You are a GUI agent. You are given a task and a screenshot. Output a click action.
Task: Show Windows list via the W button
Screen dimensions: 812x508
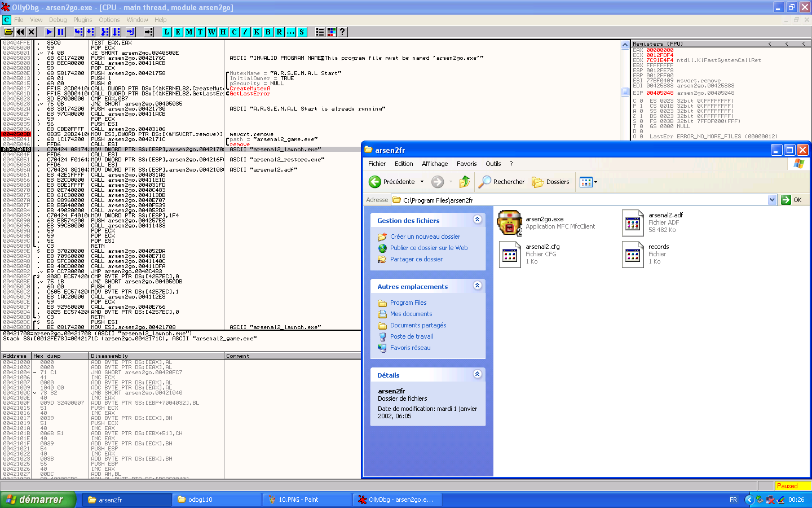211,32
